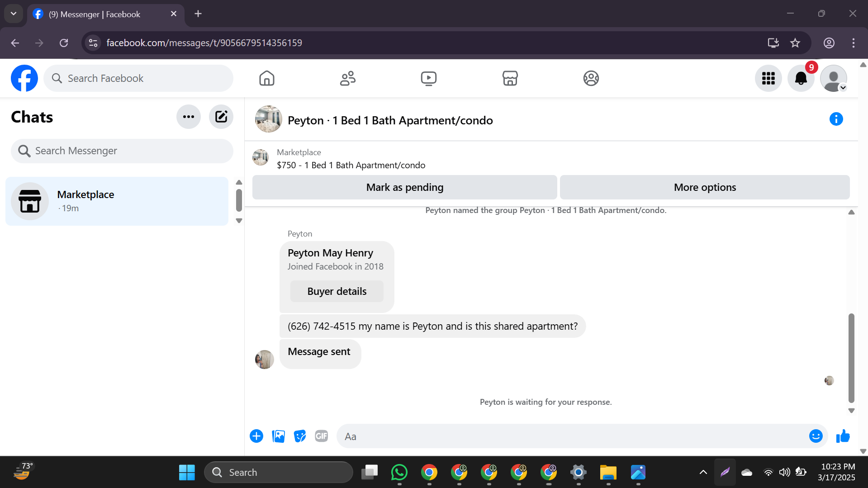Open File Explorer from the taskbar
This screenshot has height=488, width=868.
608,473
